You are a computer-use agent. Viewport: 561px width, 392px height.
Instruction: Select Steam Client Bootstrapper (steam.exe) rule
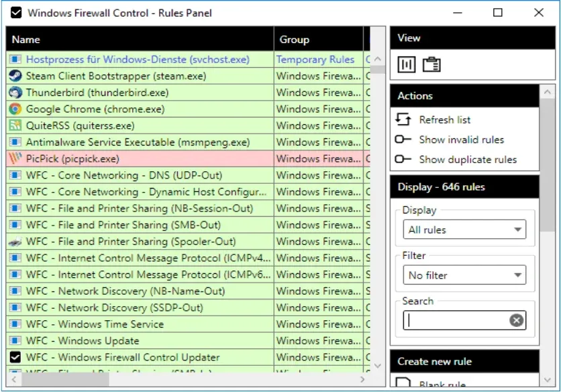click(188, 76)
